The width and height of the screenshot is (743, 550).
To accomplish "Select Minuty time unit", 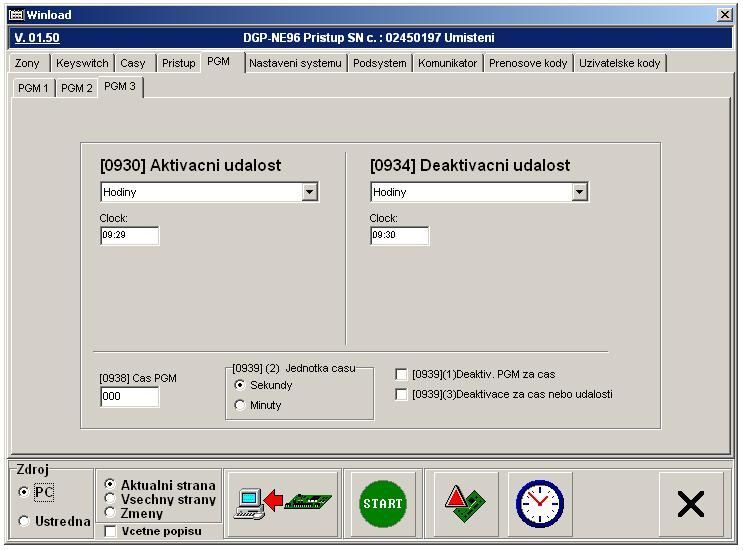I will tap(240, 405).
